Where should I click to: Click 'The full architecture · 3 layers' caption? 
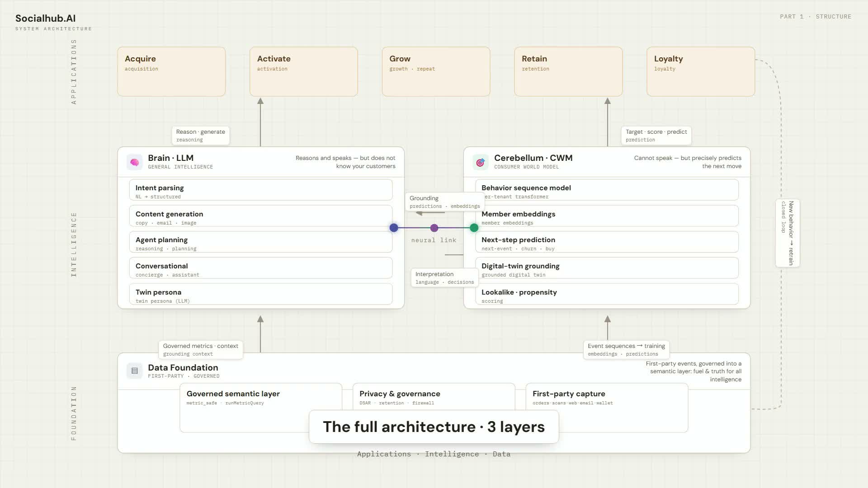pyautogui.click(x=434, y=427)
